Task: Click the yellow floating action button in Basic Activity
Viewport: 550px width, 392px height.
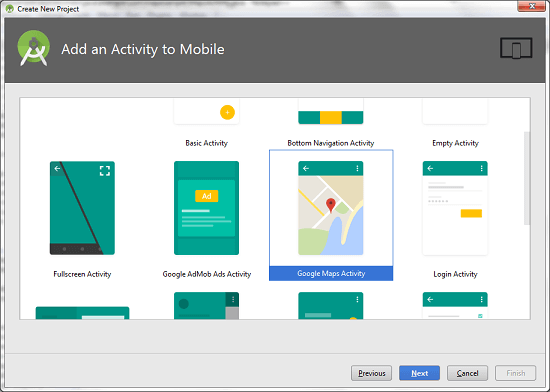Action: click(227, 112)
